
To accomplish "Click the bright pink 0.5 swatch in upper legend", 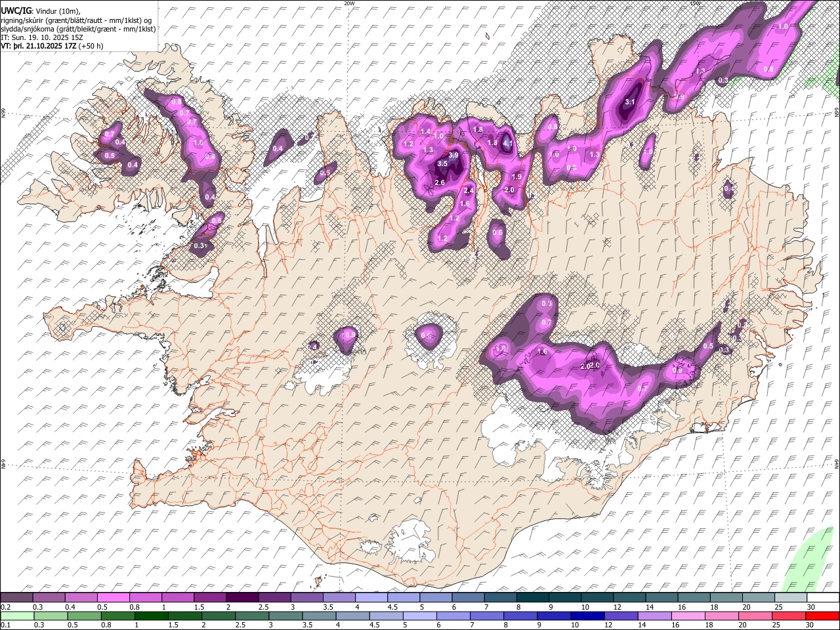I will pos(114,597).
